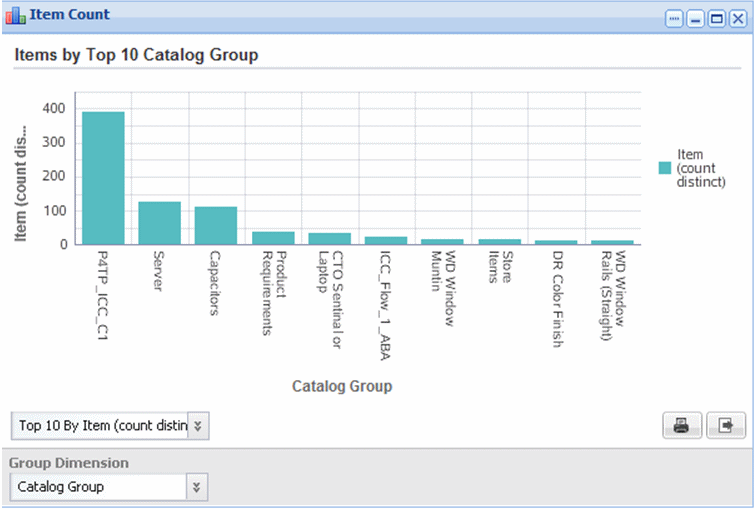This screenshot has height=509, width=754.
Task: Click the Top 10 By Item combo field
Action: (x=110, y=426)
